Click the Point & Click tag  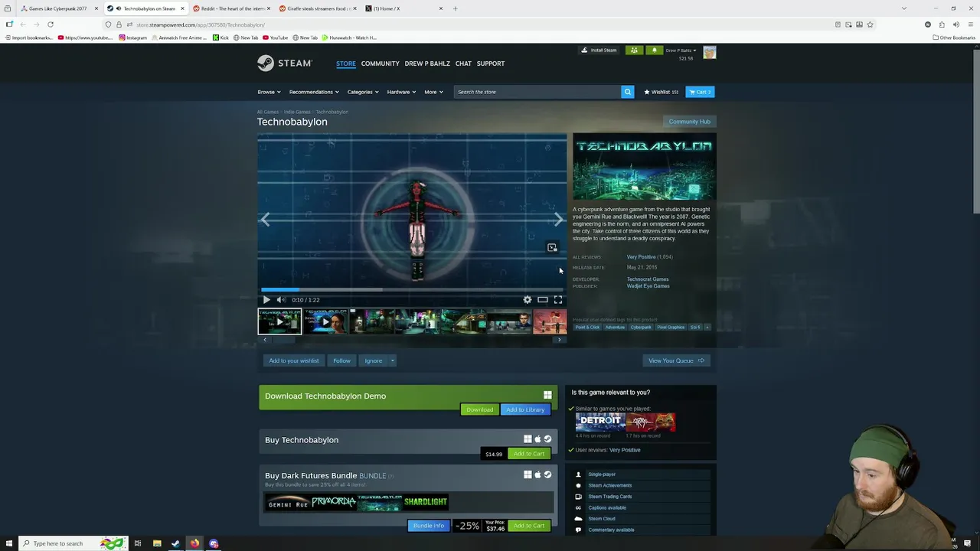click(587, 328)
